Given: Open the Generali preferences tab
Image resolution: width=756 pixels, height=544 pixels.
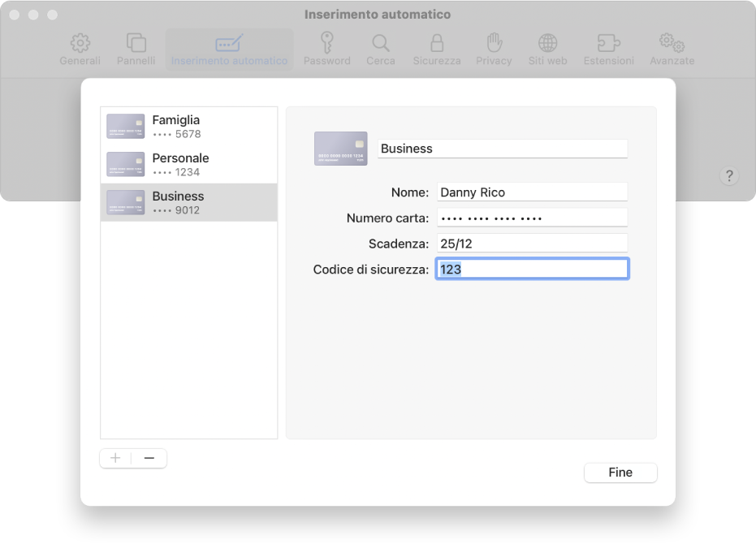Looking at the screenshot, I should pos(80,50).
